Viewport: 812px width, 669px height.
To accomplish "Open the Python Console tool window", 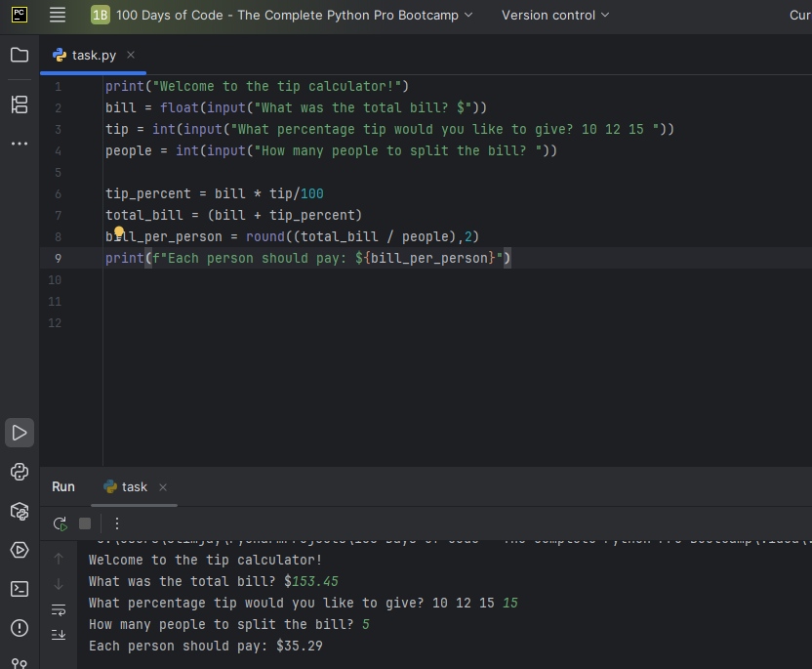I will 20,472.
